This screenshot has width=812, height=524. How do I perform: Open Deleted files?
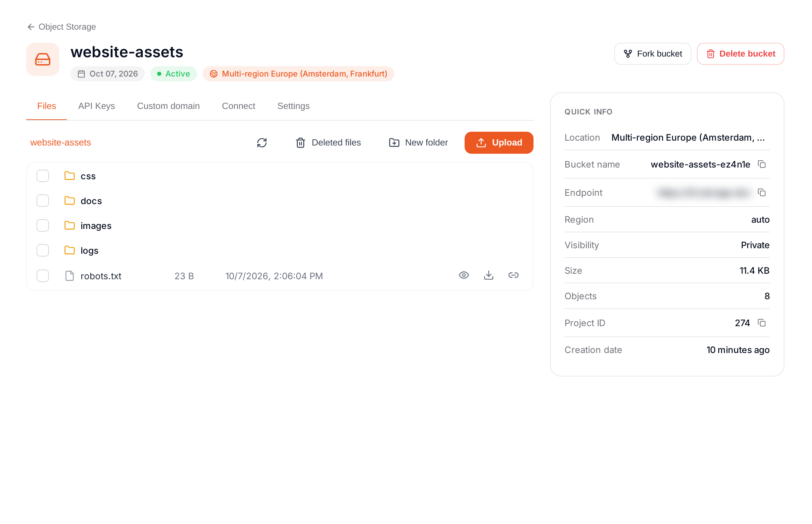click(x=328, y=143)
